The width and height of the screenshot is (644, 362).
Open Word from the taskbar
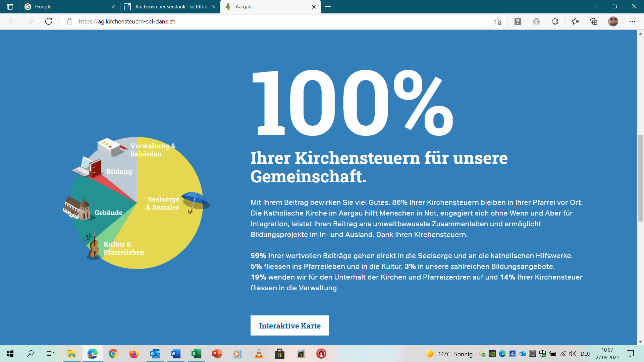pos(175,354)
